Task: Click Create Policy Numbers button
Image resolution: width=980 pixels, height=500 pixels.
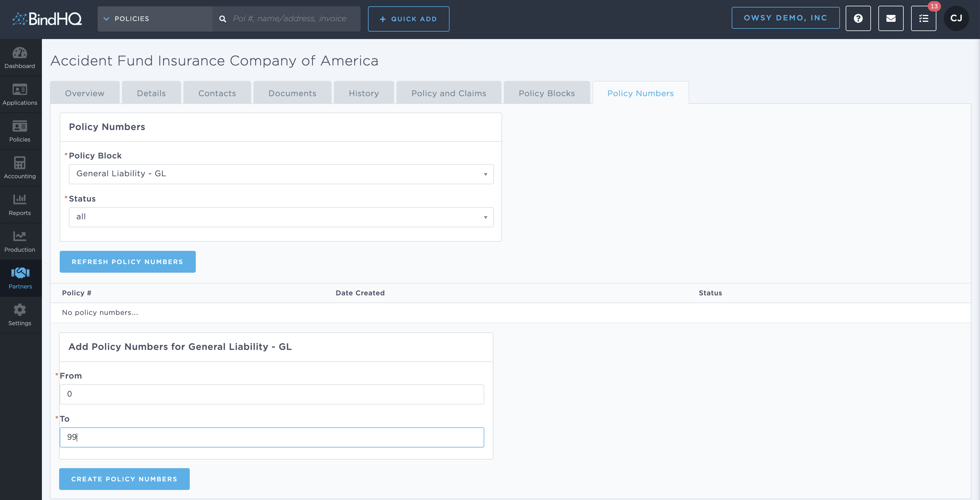Action: tap(124, 479)
